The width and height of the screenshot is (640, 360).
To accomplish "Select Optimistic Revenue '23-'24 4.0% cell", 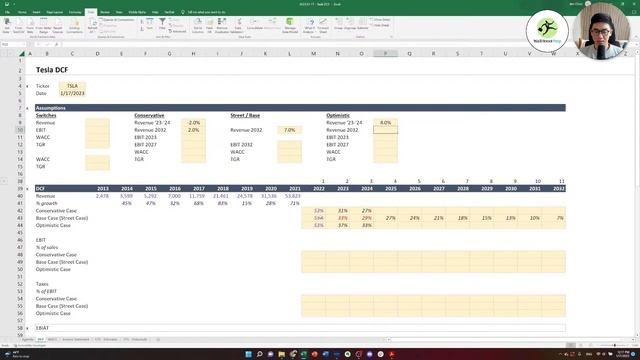I will tap(385, 123).
